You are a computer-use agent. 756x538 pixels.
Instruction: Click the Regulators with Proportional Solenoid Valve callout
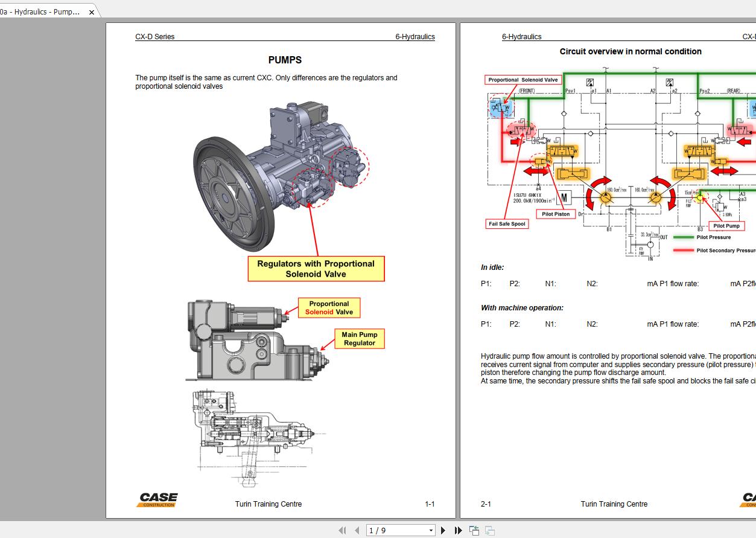tap(316, 269)
